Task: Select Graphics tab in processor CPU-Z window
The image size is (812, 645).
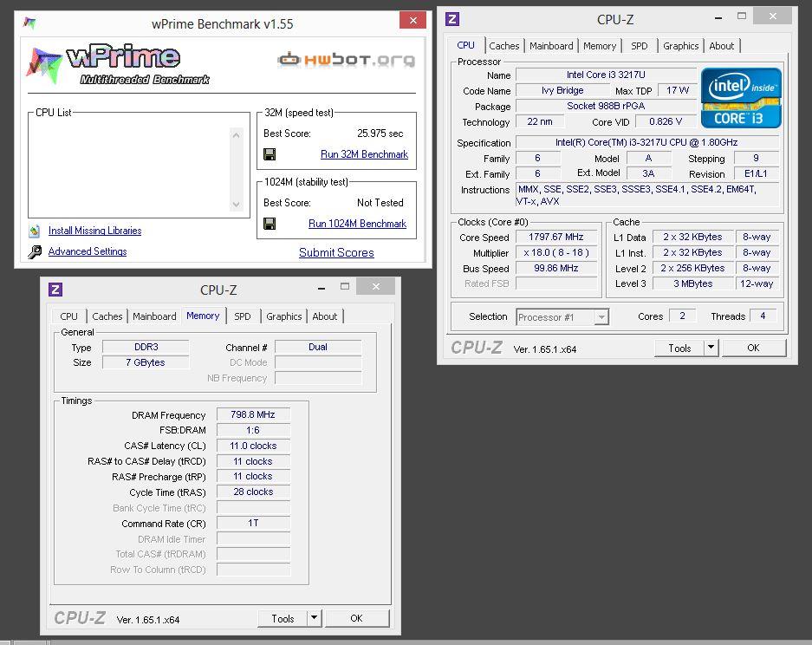Action: pyautogui.click(x=680, y=46)
